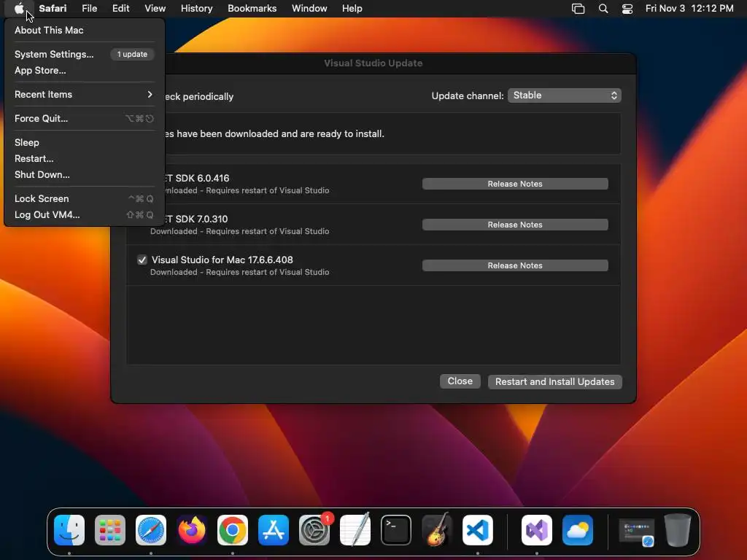The image size is (747, 560).
Task: Click Restart and Install Updates button
Action: (555, 382)
